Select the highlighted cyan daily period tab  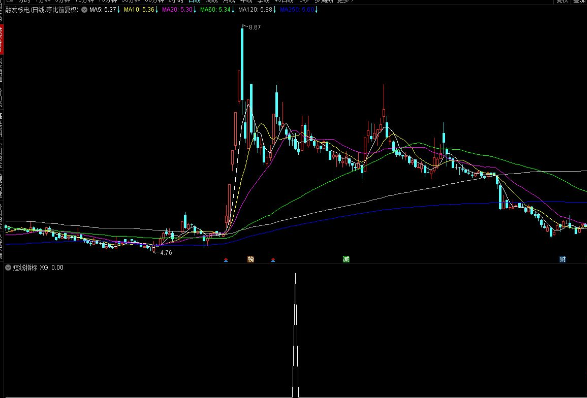[x=194, y=1]
